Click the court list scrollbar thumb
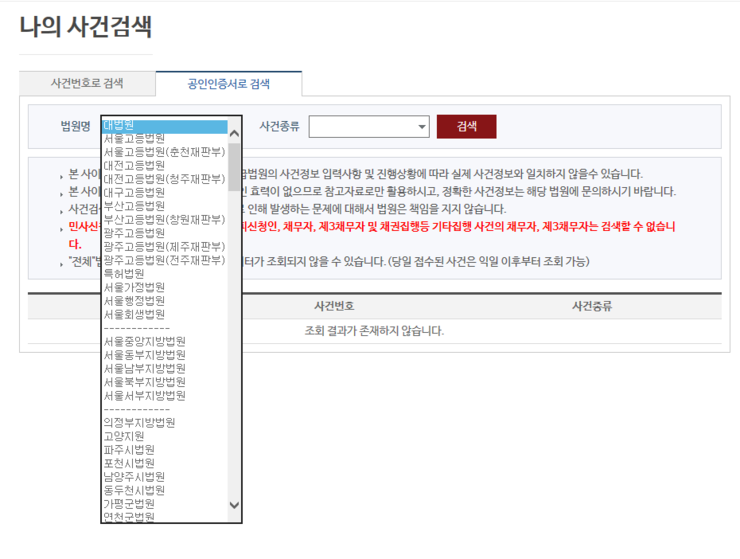 point(234,167)
